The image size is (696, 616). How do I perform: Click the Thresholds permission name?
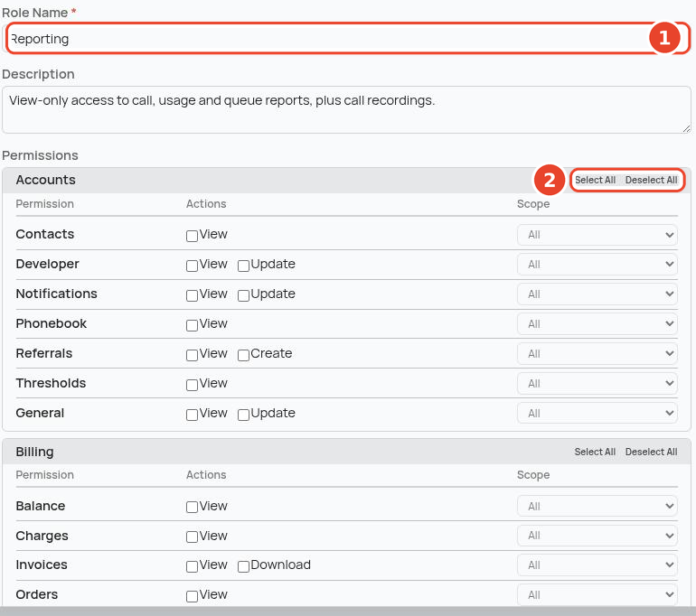tap(51, 383)
